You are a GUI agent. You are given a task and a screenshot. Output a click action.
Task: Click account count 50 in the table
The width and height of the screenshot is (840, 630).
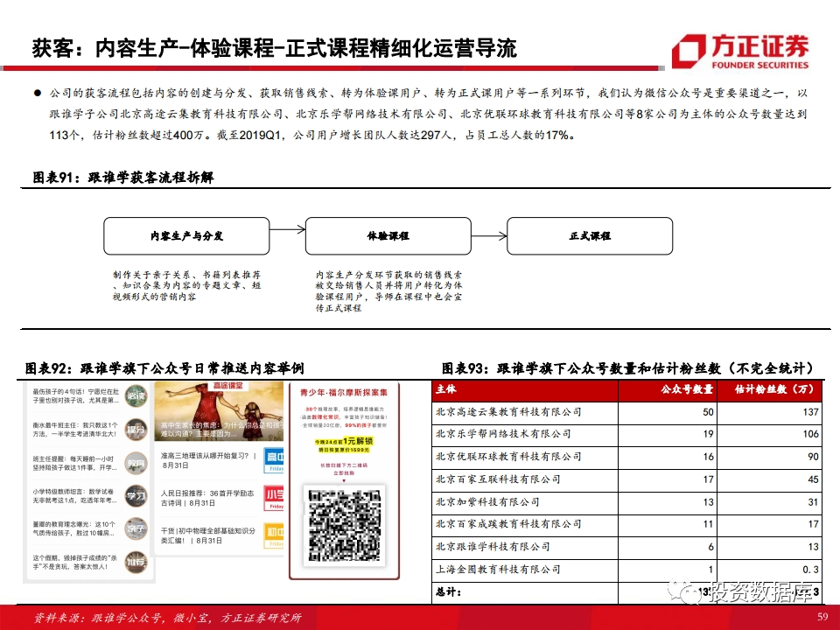tap(708, 412)
